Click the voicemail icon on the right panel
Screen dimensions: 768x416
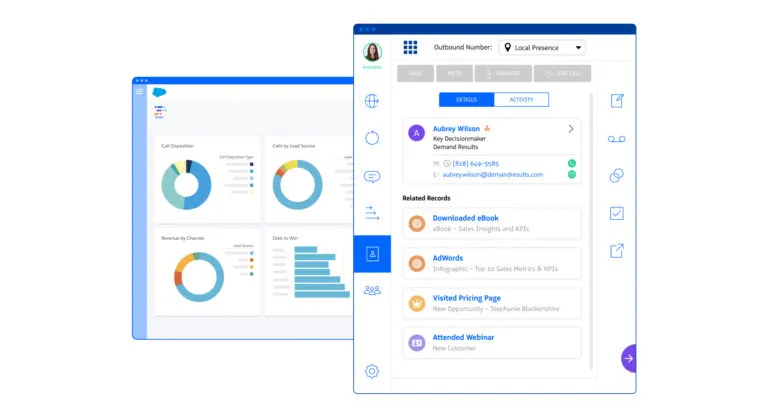(x=617, y=139)
